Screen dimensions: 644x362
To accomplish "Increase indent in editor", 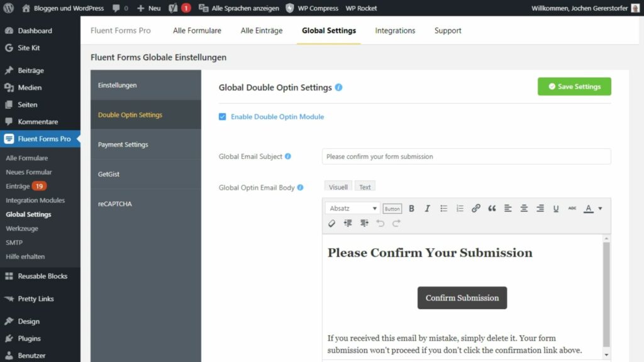I will (364, 223).
